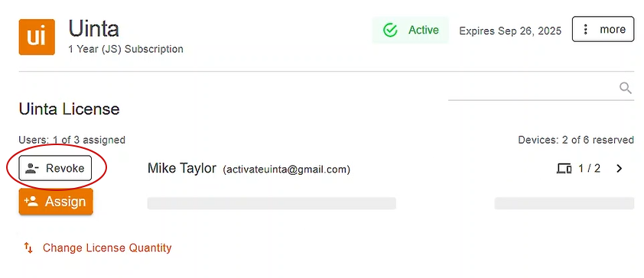This screenshot has width=644, height=278.
Task: Select the Mike Taylor user name
Action: click(x=181, y=168)
